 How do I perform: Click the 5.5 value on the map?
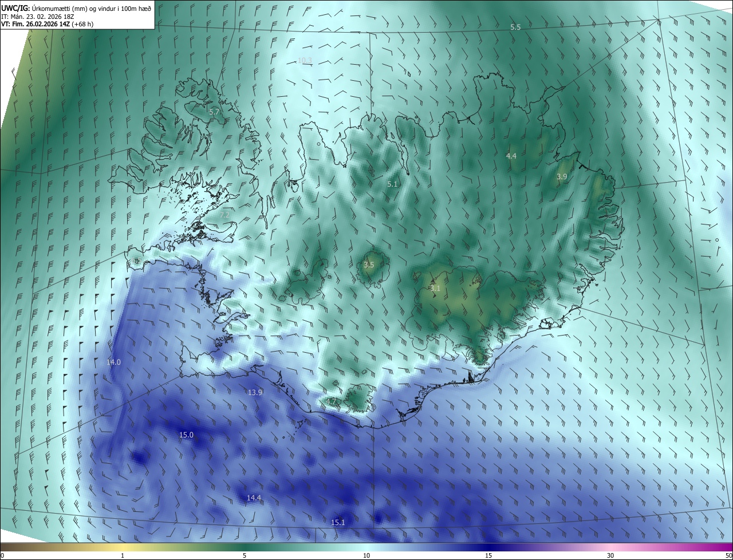click(x=515, y=27)
